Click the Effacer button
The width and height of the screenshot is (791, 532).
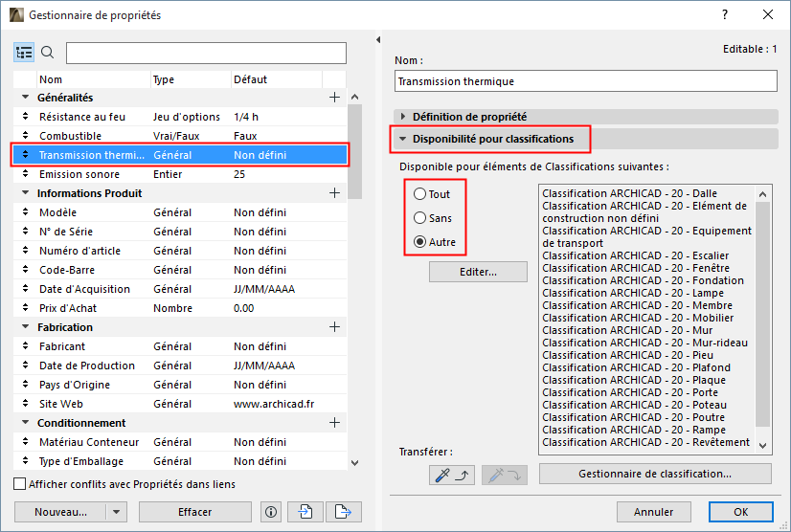click(194, 512)
